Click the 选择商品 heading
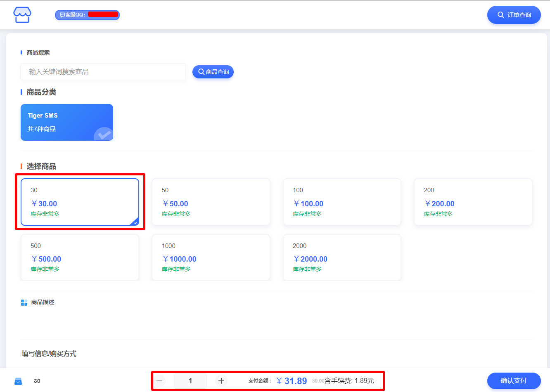This screenshot has height=392, width=550. (x=41, y=166)
